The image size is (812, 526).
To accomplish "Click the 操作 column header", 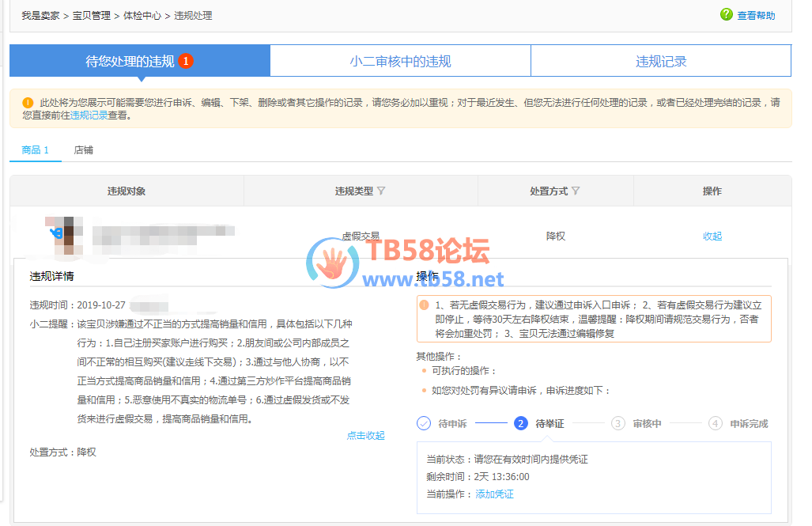I will click(712, 191).
